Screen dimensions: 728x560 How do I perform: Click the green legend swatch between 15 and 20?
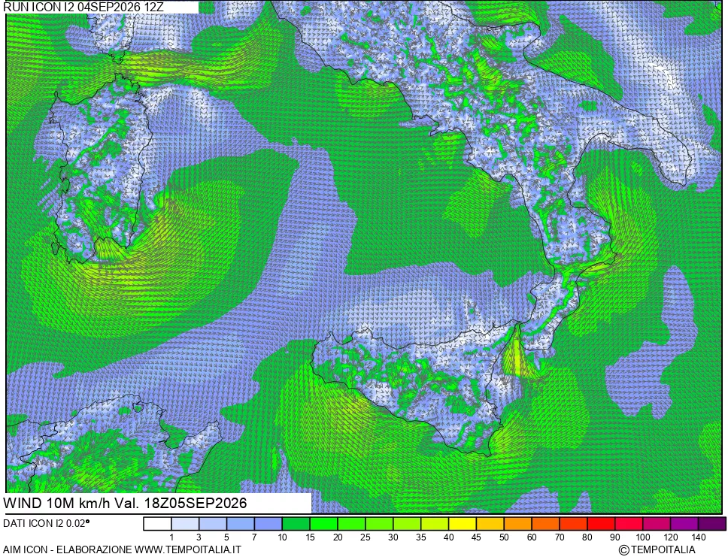pos(323,524)
